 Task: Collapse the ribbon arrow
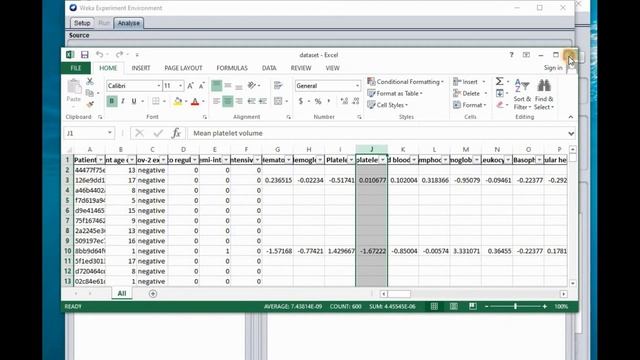(571, 117)
